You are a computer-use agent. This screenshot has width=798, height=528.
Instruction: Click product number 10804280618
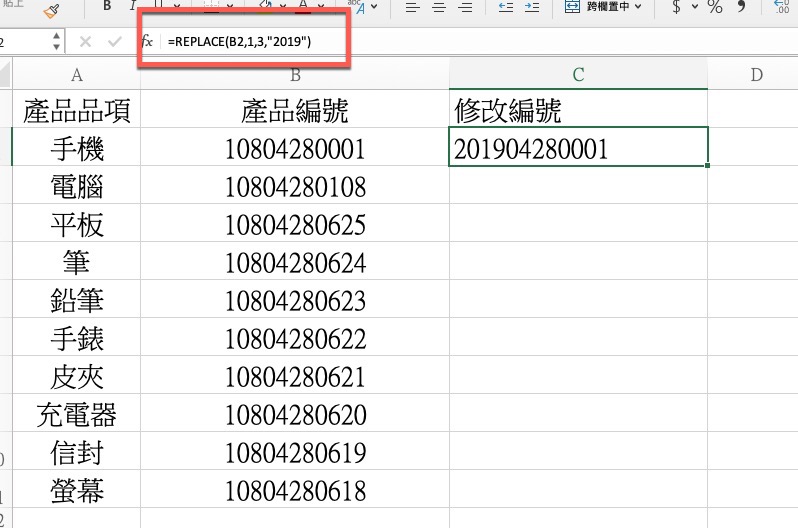pyautogui.click(x=295, y=488)
